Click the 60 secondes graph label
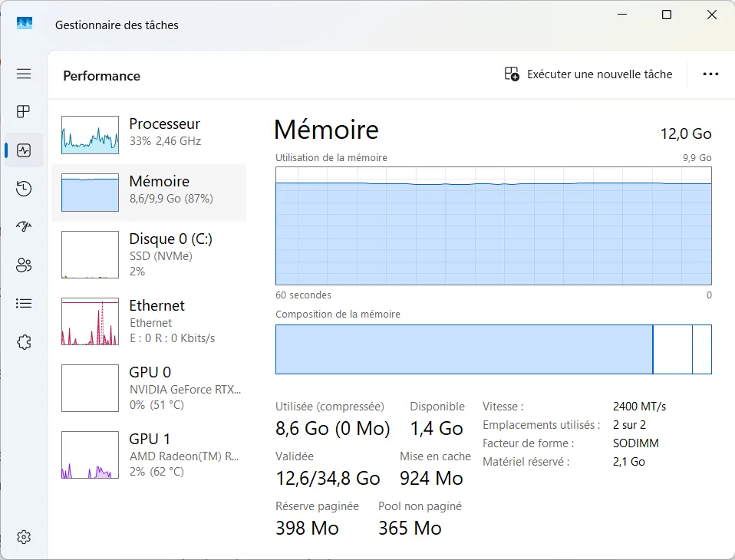The height and width of the screenshot is (560, 735). [303, 295]
